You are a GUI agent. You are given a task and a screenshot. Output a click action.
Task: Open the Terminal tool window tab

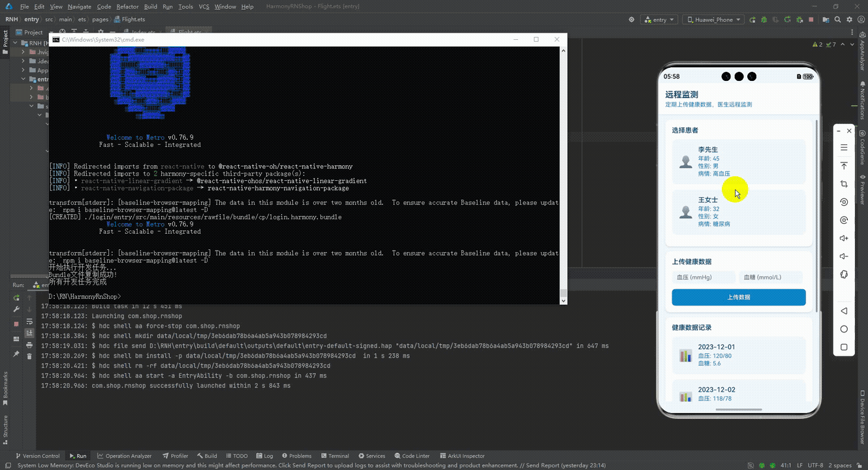click(x=334, y=456)
